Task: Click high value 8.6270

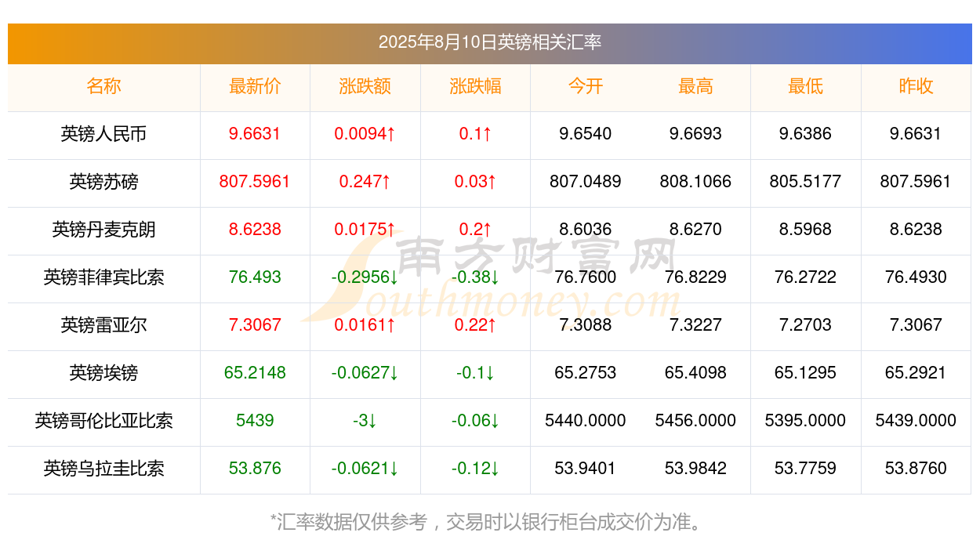Action: (x=695, y=230)
